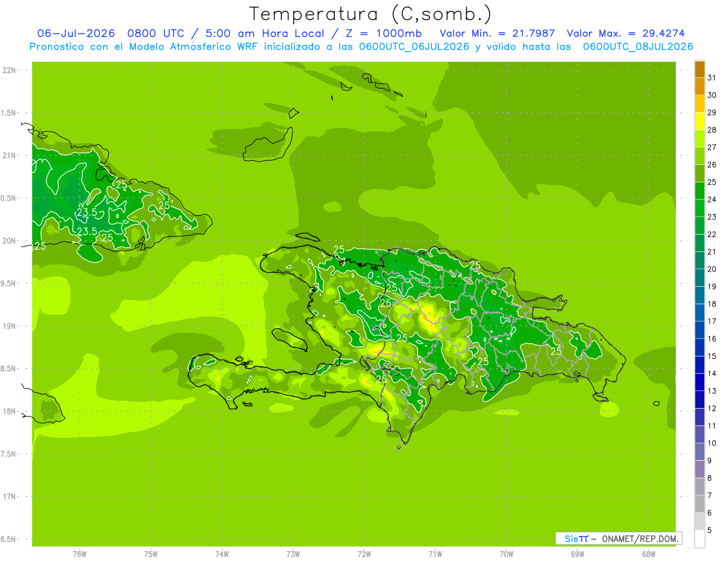Click the legend scale label "18"
Screen dimensions: 728x562
(x=712, y=304)
